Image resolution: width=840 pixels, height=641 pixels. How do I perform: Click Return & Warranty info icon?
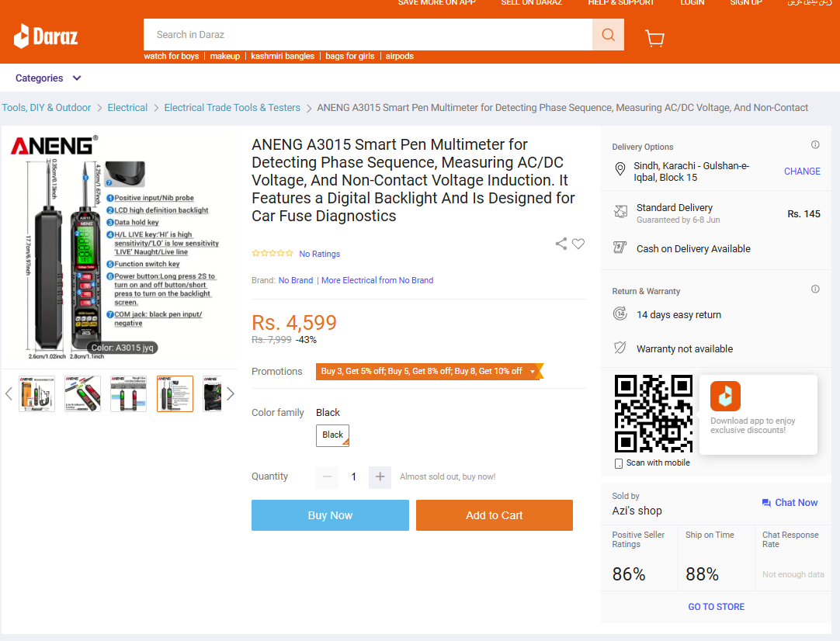click(815, 289)
